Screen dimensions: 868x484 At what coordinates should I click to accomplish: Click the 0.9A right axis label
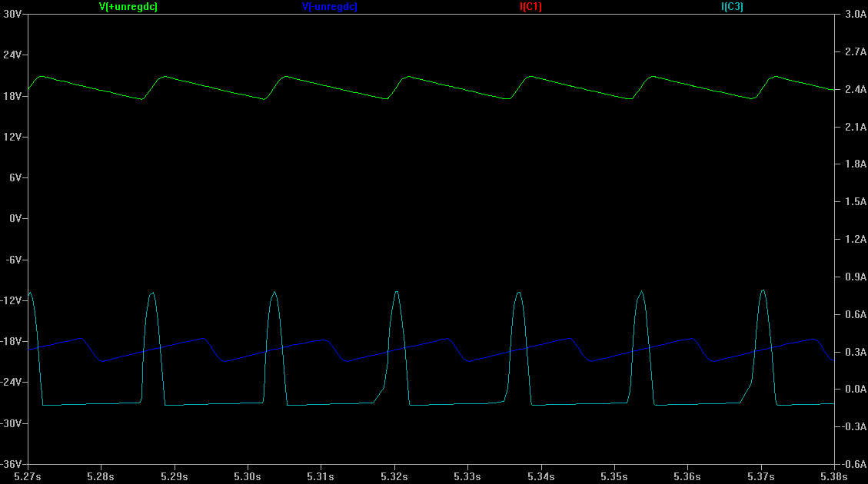click(856, 277)
